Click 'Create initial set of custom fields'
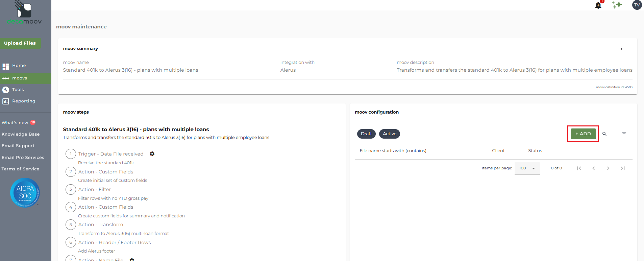The image size is (644, 261). (113, 181)
